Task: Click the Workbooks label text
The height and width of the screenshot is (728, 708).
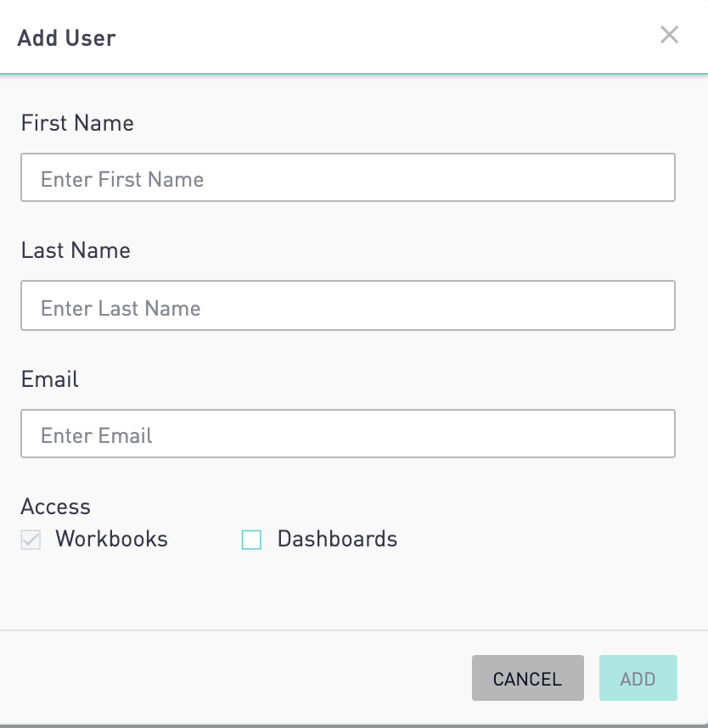Action: [x=111, y=539]
